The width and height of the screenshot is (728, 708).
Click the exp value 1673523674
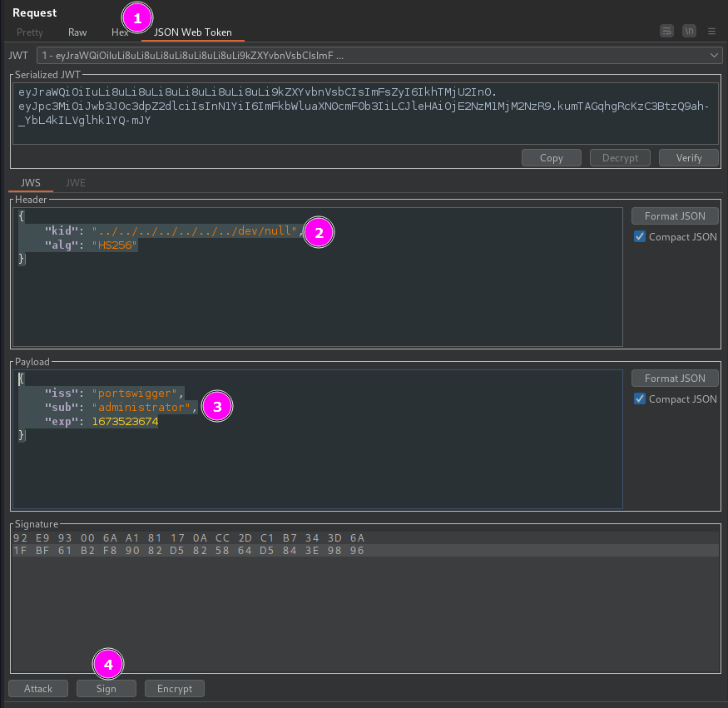coord(125,422)
